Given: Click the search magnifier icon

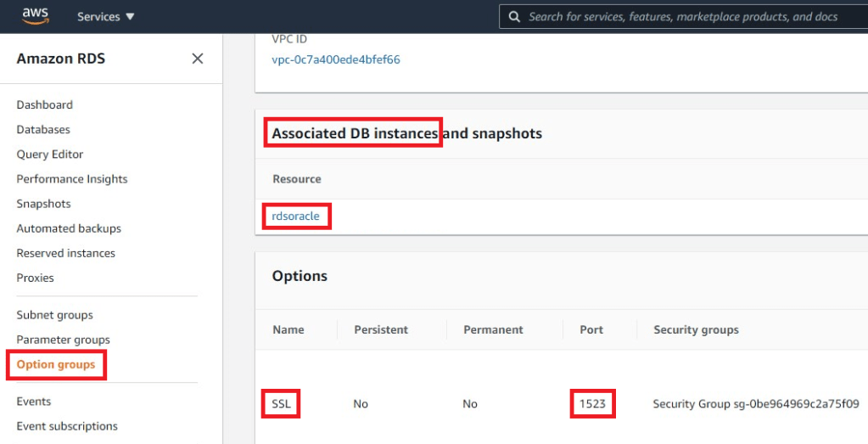Looking at the screenshot, I should click(514, 17).
